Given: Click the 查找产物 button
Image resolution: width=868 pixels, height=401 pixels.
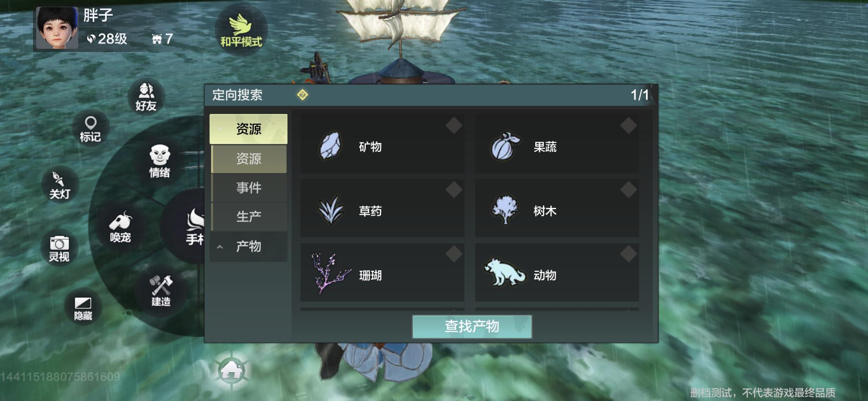Looking at the screenshot, I should coord(472,326).
